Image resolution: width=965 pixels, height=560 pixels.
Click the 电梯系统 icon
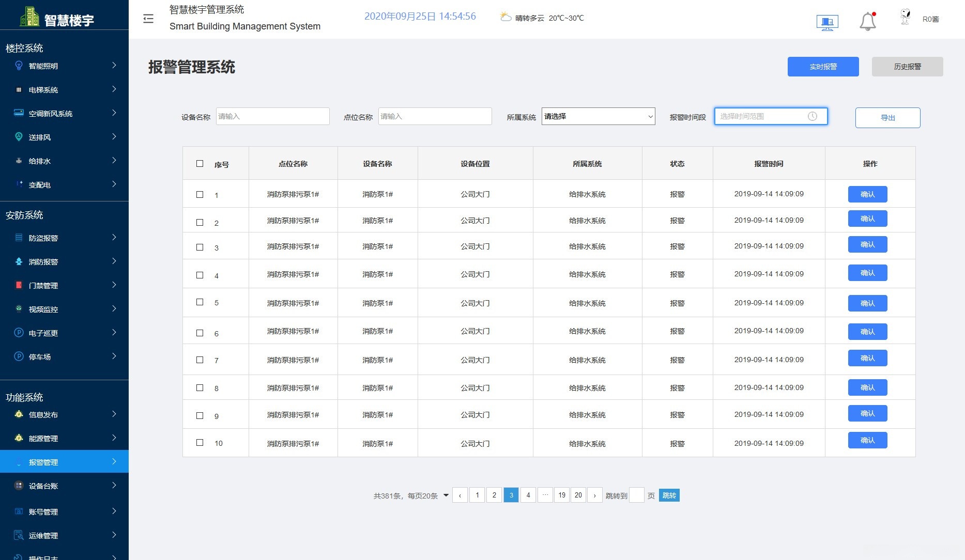(19, 90)
